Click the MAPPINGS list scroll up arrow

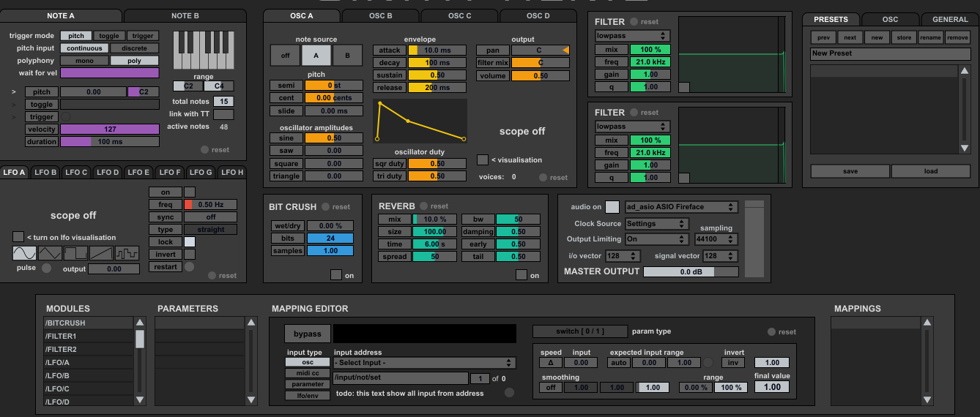click(x=928, y=322)
